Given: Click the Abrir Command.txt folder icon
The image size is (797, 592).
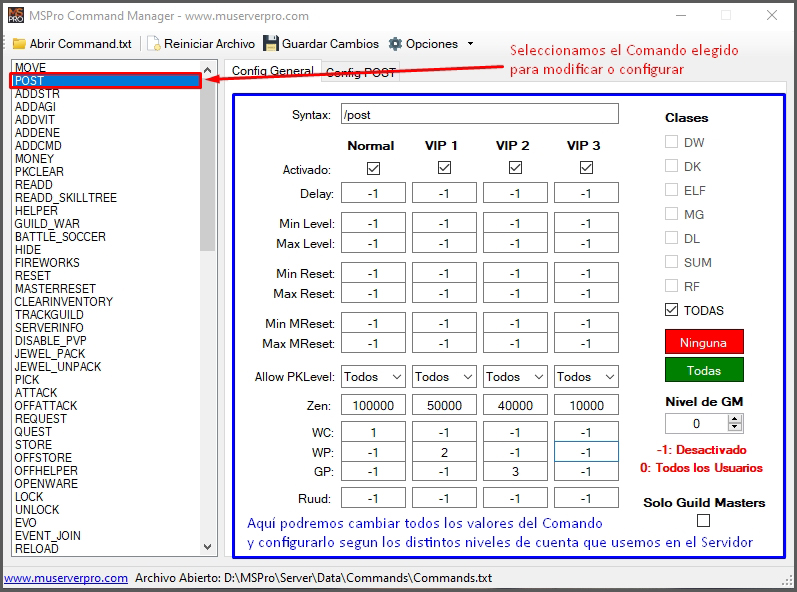Looking at the screenshot, I should click(x=19, y=44).
